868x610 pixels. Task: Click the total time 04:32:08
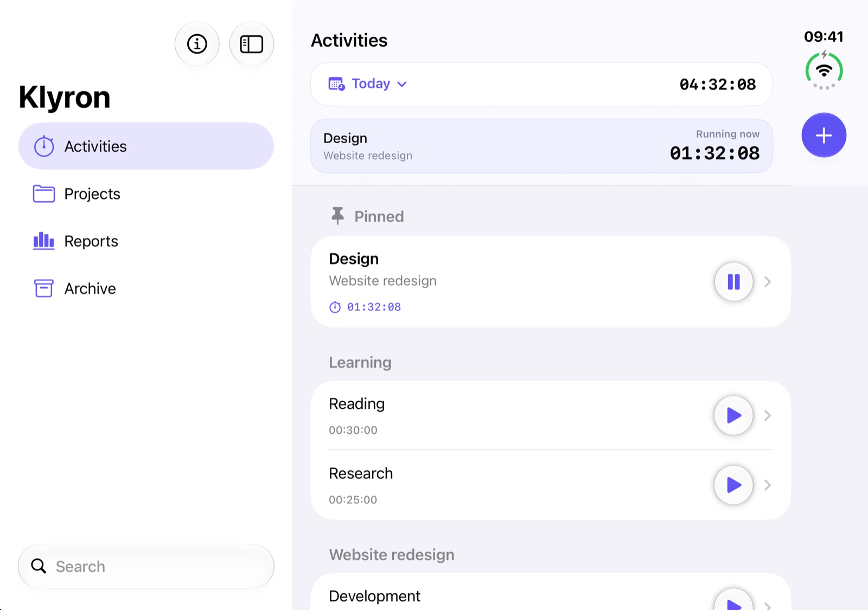717,84
